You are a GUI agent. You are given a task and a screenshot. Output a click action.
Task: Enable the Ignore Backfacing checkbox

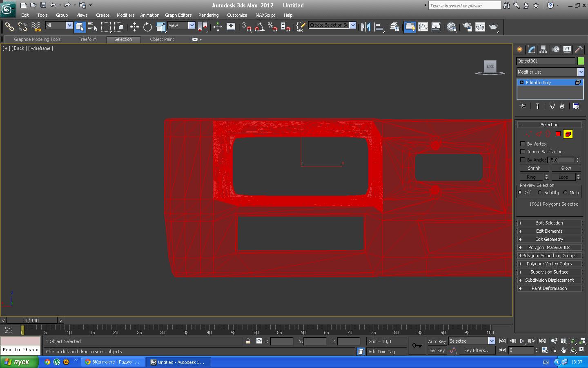click(x=523, y=152)
